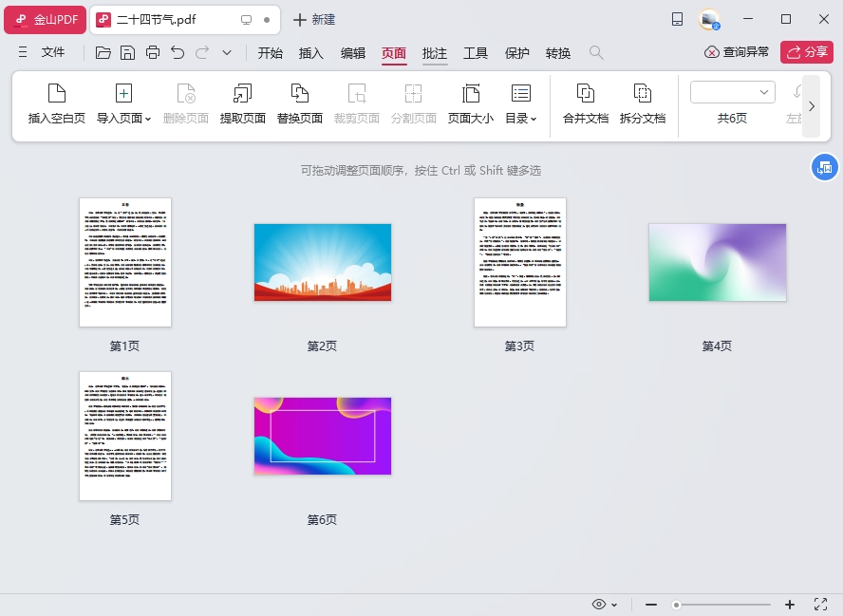The height and width of the screenshot is (616, 843).
Task: Select the page 4 (第4页) thumbnail
Action: (x=717, y=263)
